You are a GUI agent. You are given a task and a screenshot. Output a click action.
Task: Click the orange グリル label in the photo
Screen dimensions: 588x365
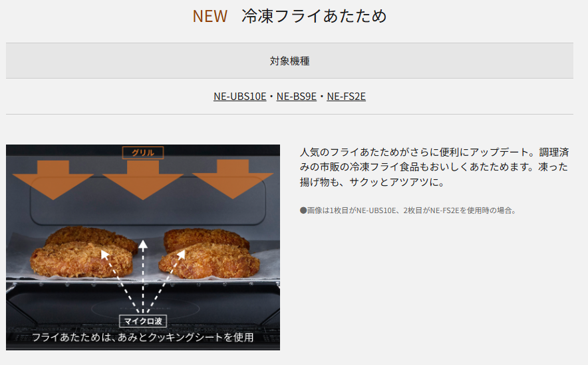(143, 153)
